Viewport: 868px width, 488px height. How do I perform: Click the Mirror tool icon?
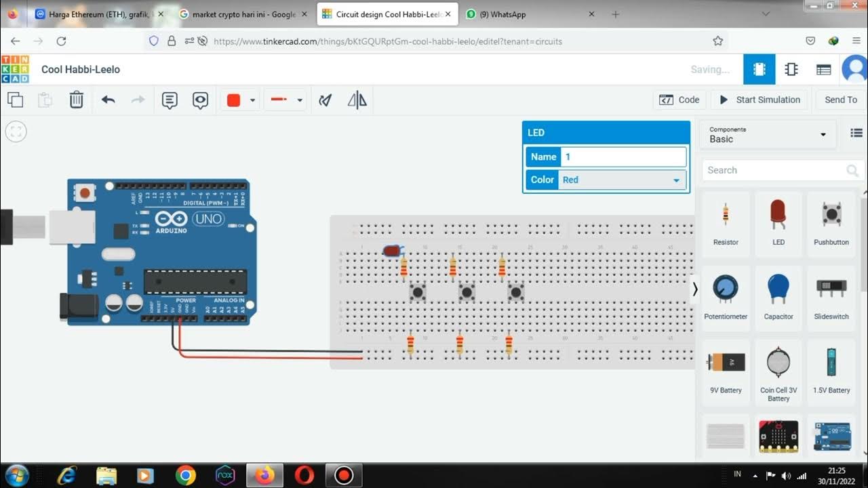357,100
